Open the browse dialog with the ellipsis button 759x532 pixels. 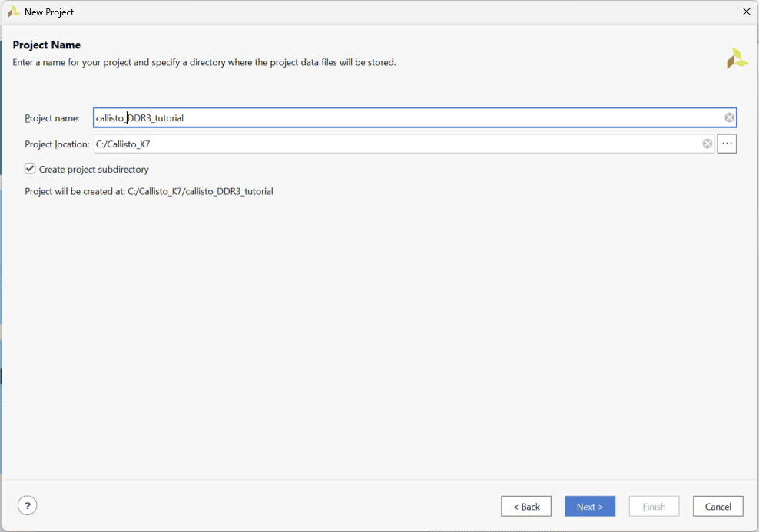[x=727, y=144]
